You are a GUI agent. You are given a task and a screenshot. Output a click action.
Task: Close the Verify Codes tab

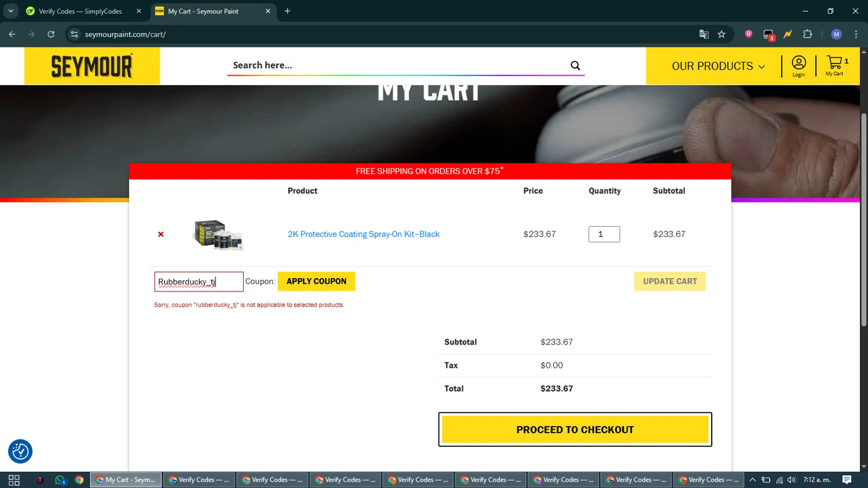coord(139,11)
